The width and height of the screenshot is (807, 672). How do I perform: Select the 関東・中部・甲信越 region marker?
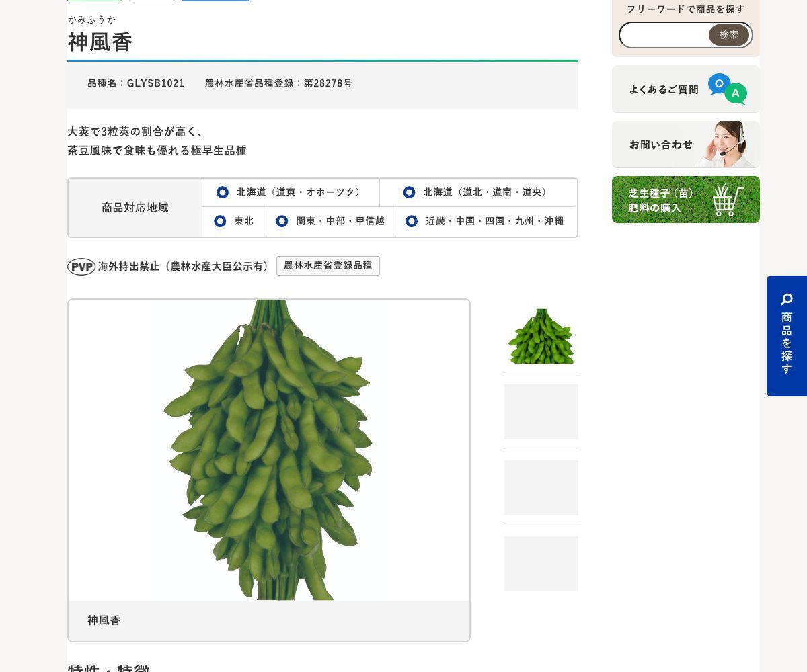coord(282,221)
